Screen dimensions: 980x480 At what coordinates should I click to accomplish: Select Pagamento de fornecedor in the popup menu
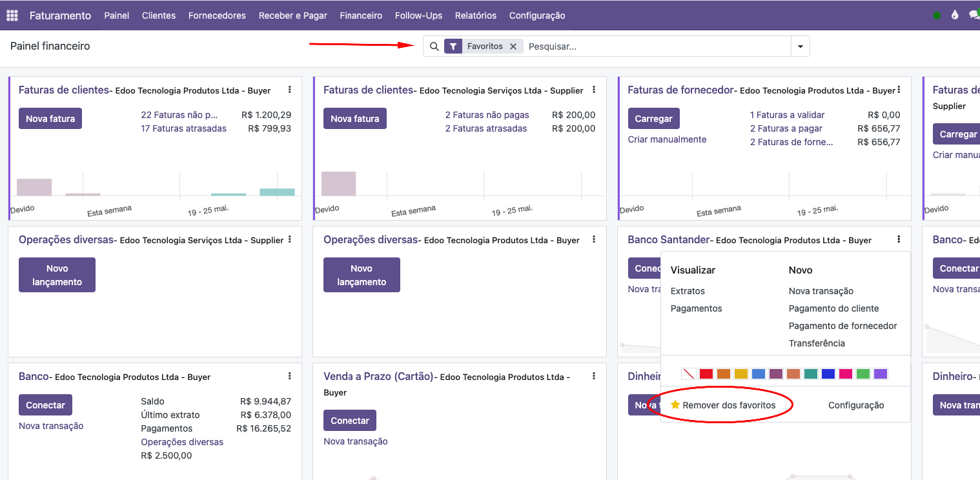(x=843, y=326)
